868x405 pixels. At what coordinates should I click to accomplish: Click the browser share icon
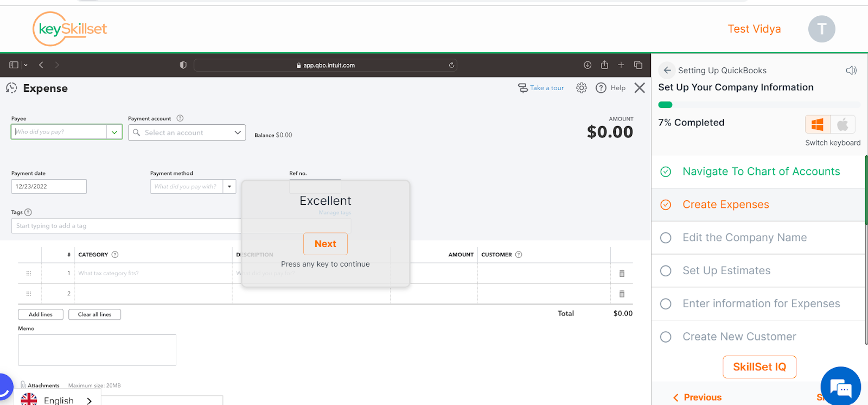[x=604, y=65]
